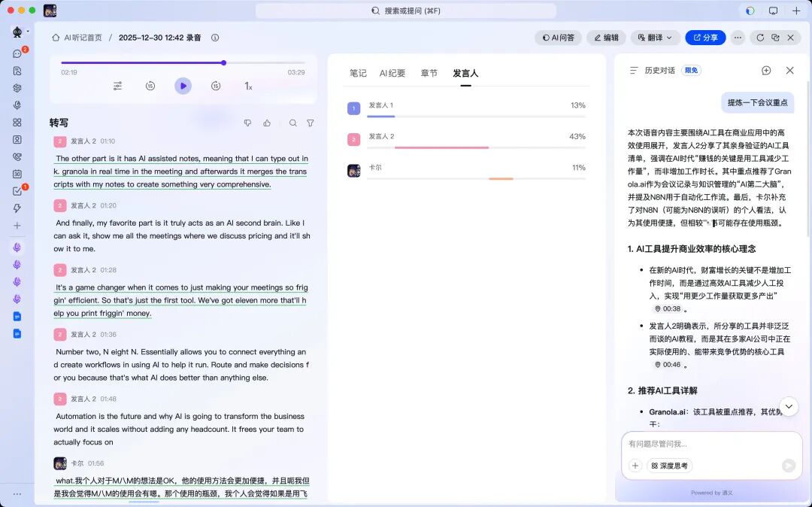Toggle playback speed from 1x

click(x=248, y=87)
